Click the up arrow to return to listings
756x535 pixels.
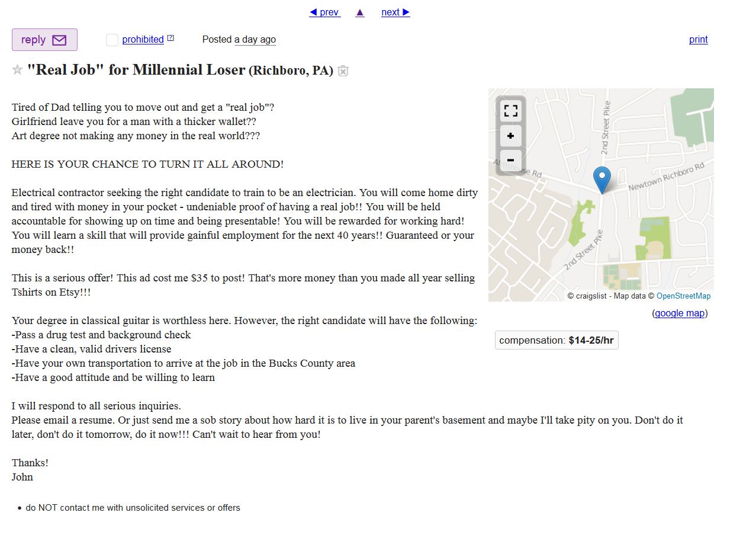[360, 12]
